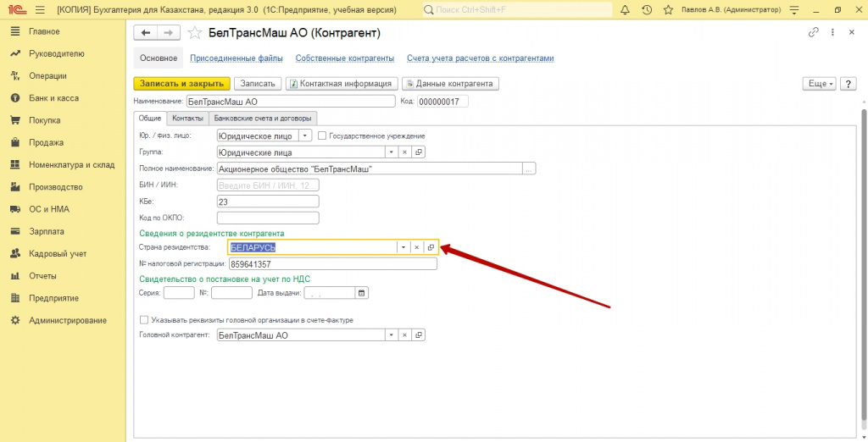868x442 pixels.
Task: Focus the КБе field with 23
Action: (268, 202)
